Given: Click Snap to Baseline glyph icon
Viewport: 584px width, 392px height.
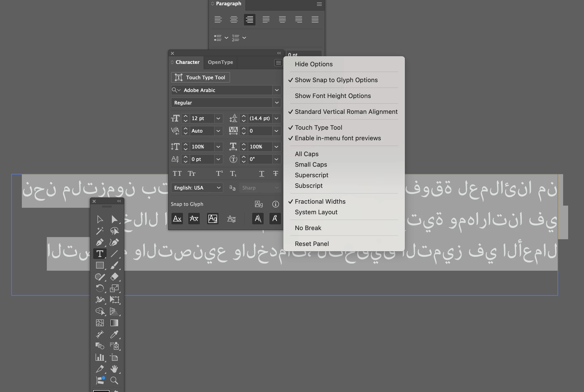Looking at the screenshot, I should 177,219.
